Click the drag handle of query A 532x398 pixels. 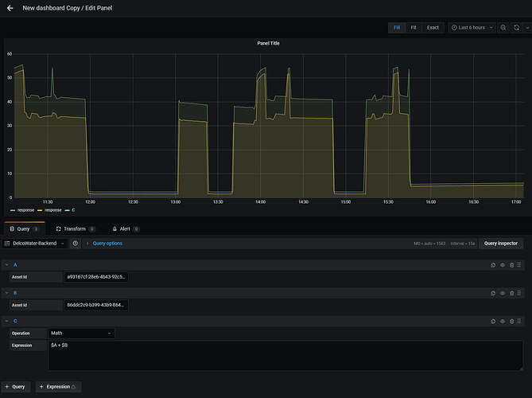pyautogui.click(x=519, y=265)
